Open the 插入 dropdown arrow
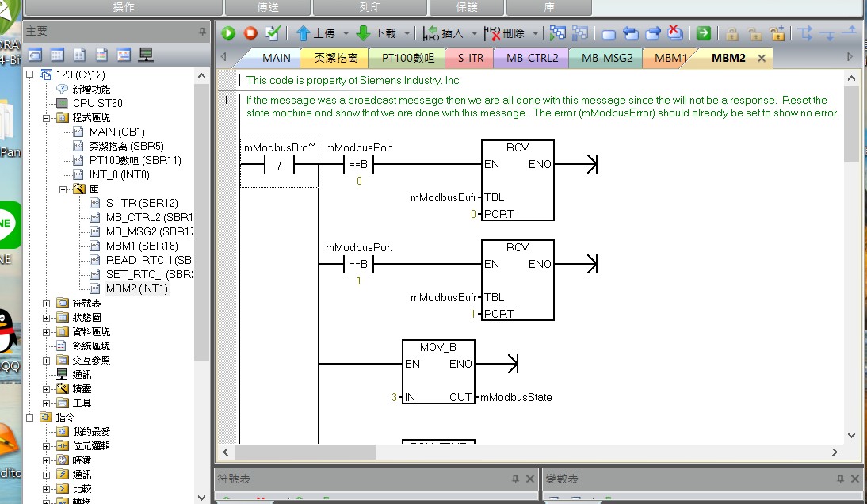867x504 pixels. coord(475,33)
